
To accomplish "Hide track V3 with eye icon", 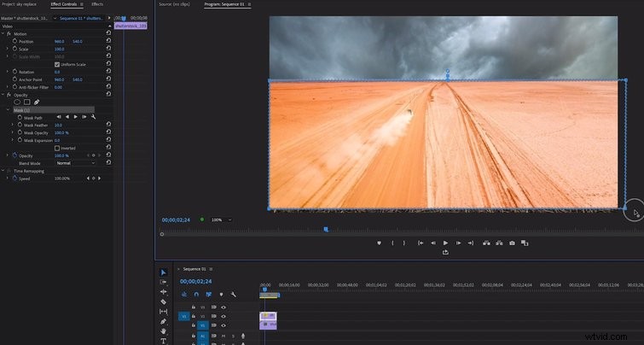I will point(223,307).
